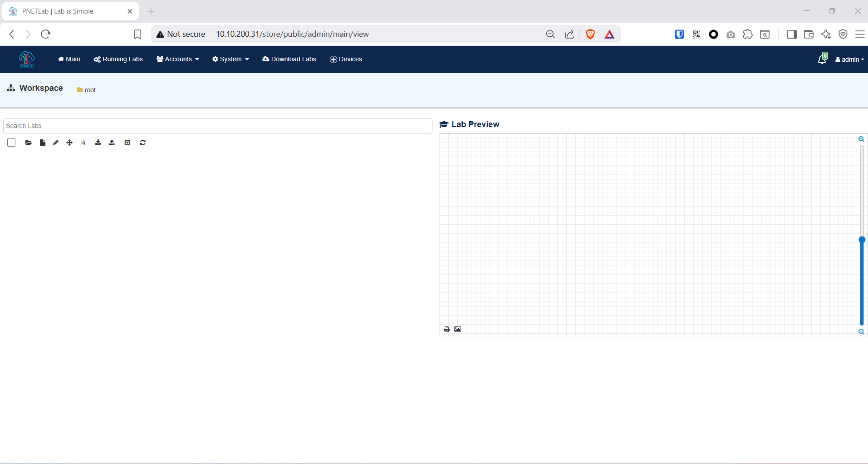Open Brave Rewards triangle icon
Screen dimensions: 868x464
coord(609,34)
